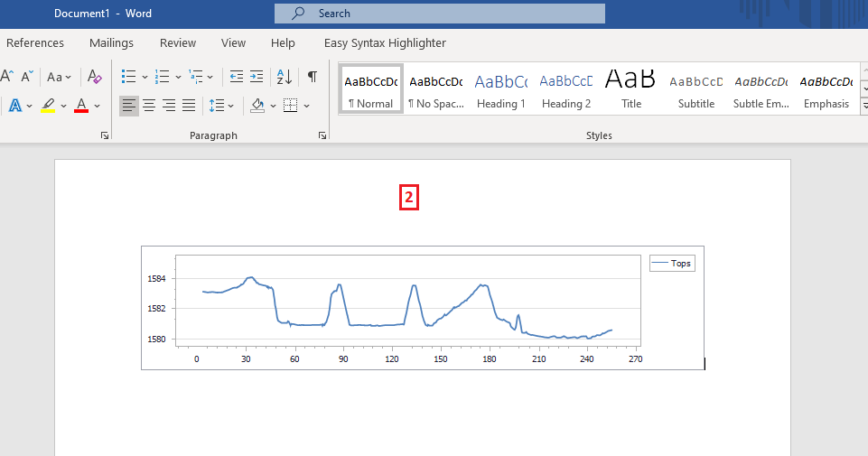Apply the Heading 1 style
This screenshot has height=456, width=868.
(501, 90)
